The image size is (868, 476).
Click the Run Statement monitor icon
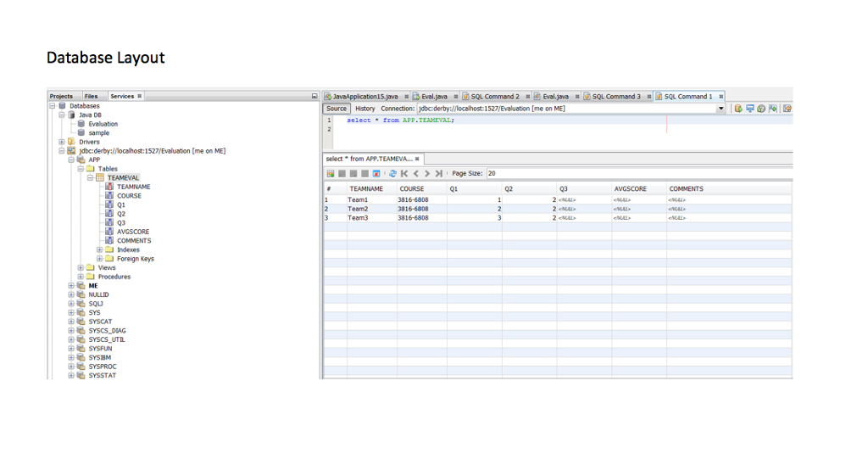tap(749, 109)
